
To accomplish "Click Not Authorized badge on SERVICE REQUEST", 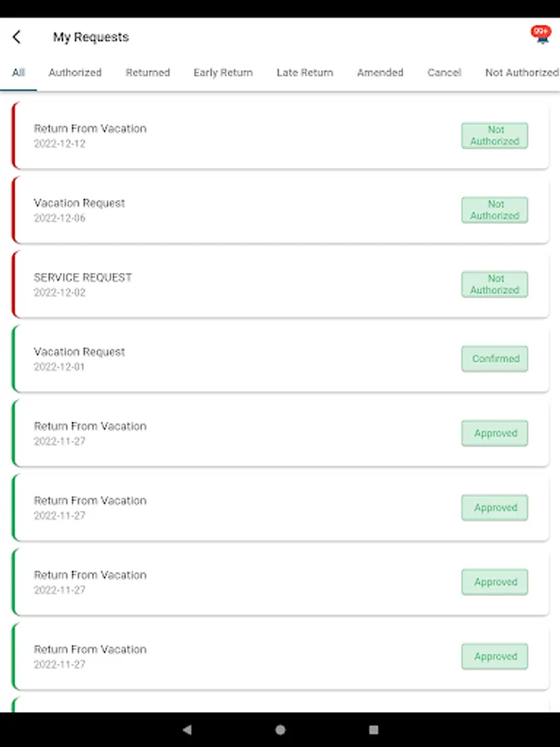I will click(494, 285).
